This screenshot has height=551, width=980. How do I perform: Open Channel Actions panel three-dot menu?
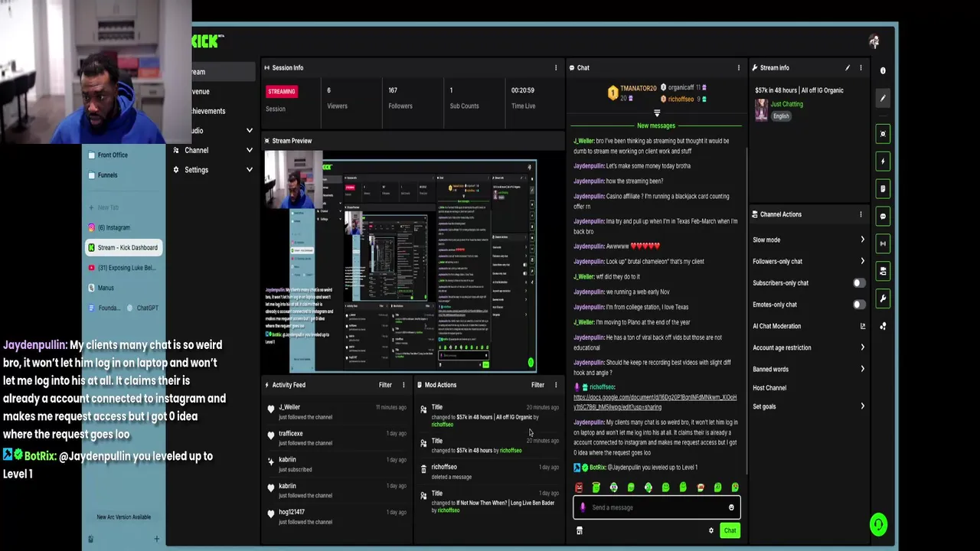click(x=861, y=214)
